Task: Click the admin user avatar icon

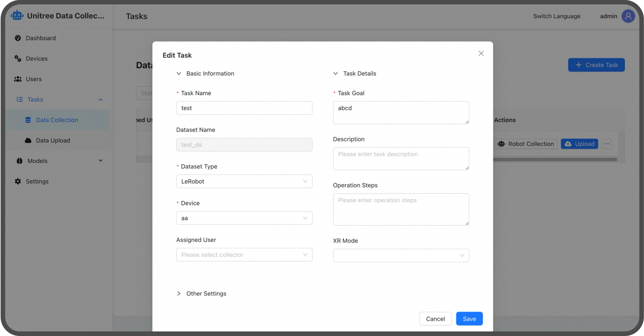Action: [x=628, y=16]
